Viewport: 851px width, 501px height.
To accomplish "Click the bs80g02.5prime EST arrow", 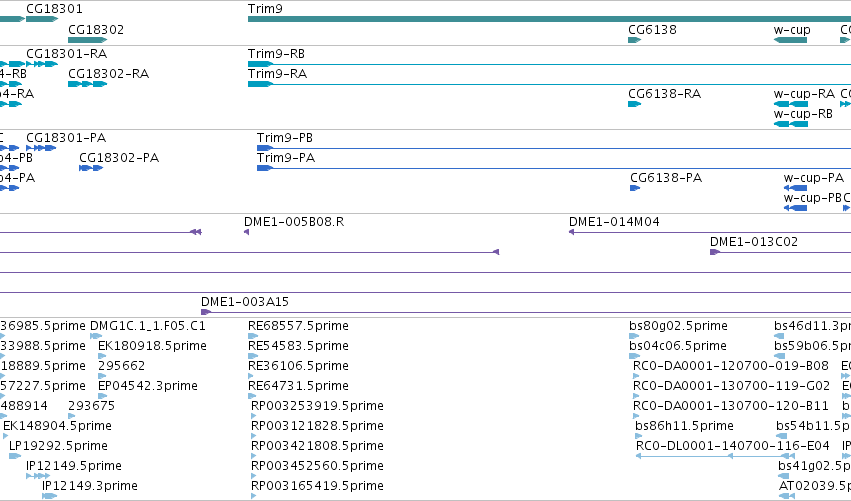I will [634, 336].
